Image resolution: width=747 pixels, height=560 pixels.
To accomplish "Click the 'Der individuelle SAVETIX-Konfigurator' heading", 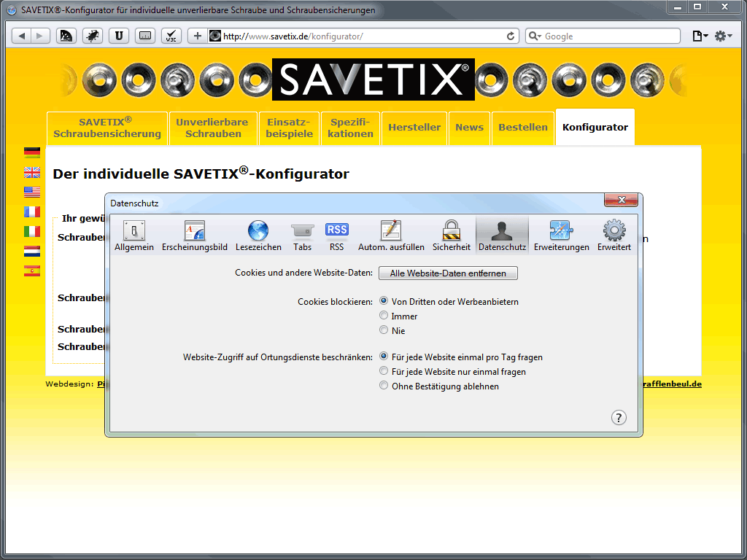I will [x=201, y=173].
